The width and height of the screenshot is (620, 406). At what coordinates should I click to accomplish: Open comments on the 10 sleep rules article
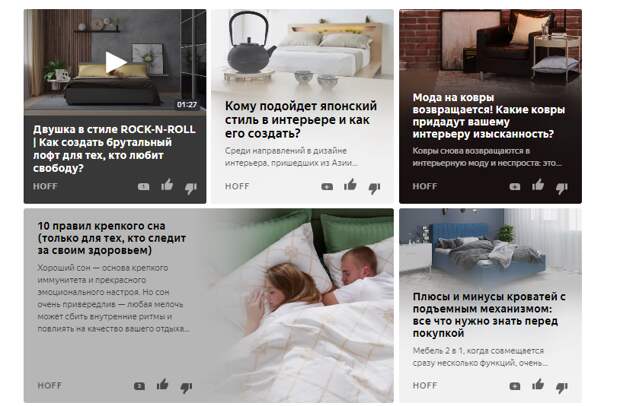[139, 386]
